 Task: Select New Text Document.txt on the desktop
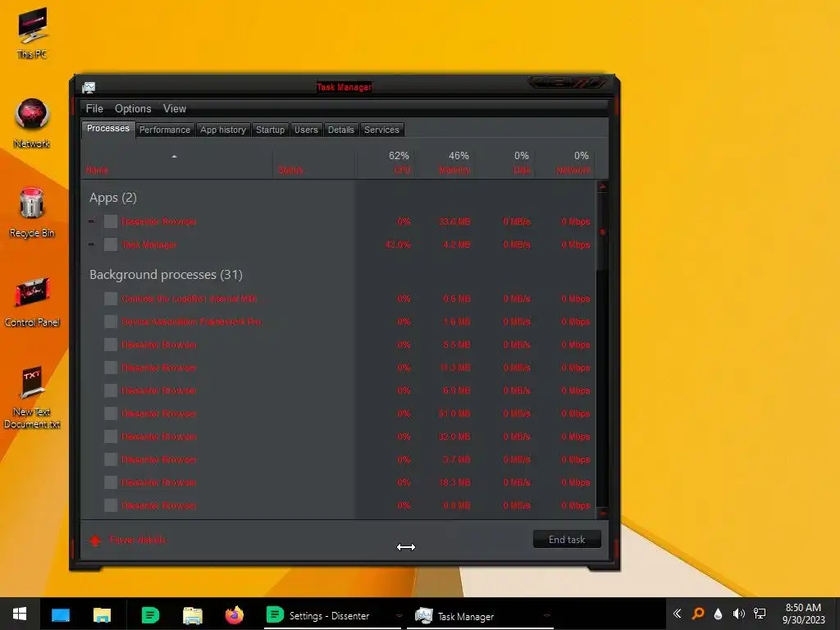(32, 398)
